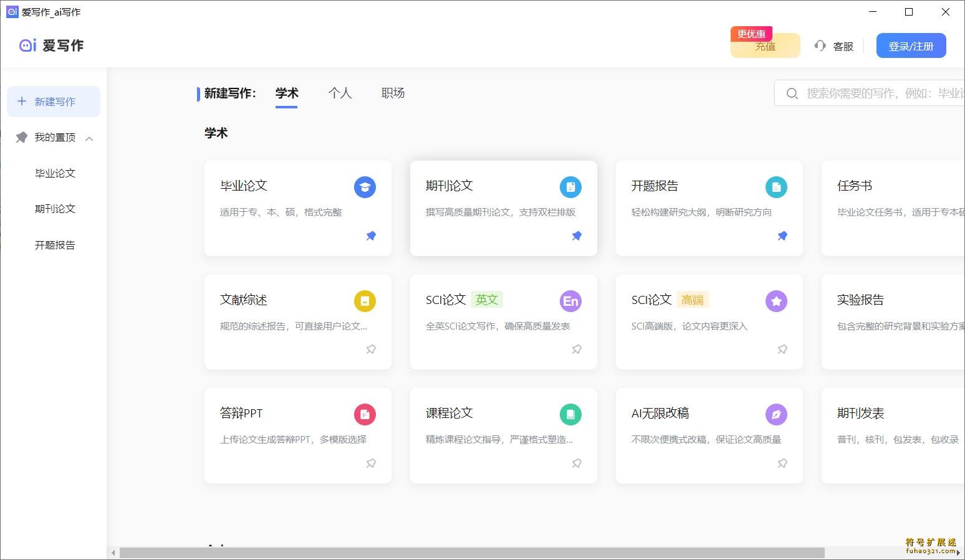Click the document icon on 期刊论文 card
Image resolution: width=965 pixels, height=560 pixels.
point(571,186)
